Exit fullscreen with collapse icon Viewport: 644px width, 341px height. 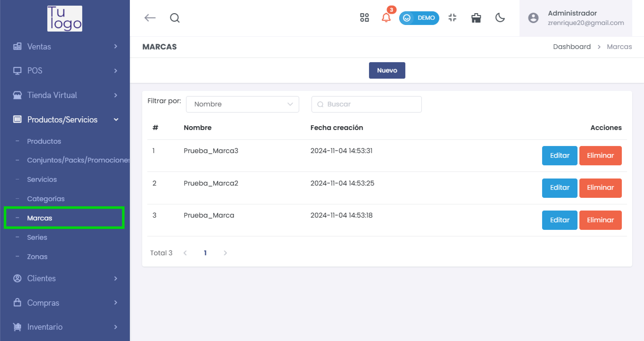pyautogui.click(x=452, y=18)
